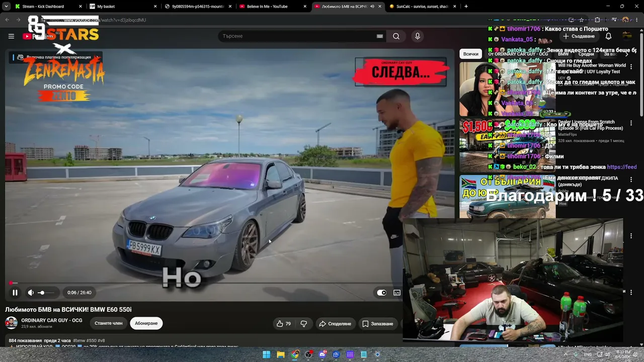Close the Stream - Kick Dashboard tab
Viewport: 644px width, 362px height.
80,7
